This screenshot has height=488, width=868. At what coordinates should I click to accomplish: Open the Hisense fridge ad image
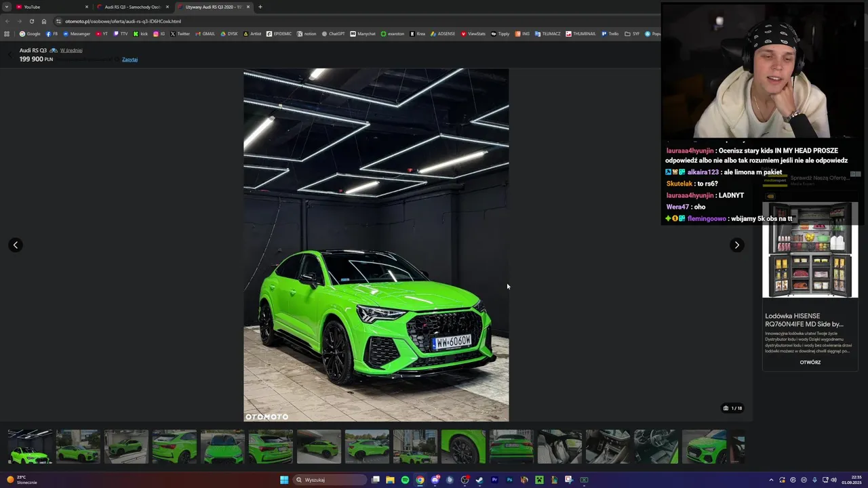(810, 249)
